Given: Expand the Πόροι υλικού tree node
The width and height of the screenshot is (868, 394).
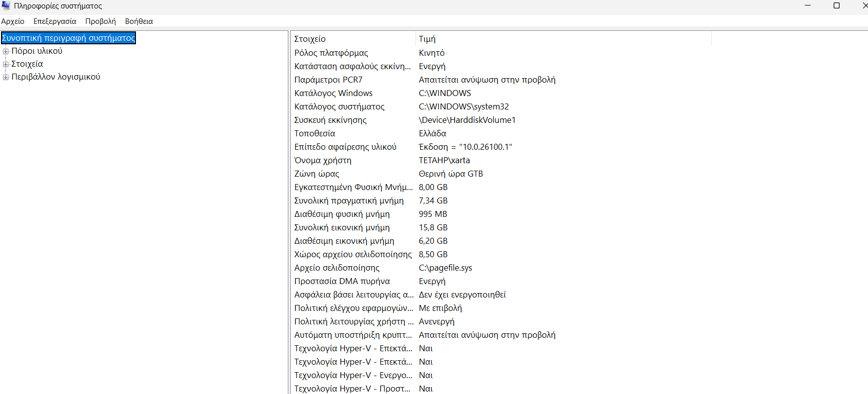Looking at the screenshot, I should [6, 51].
